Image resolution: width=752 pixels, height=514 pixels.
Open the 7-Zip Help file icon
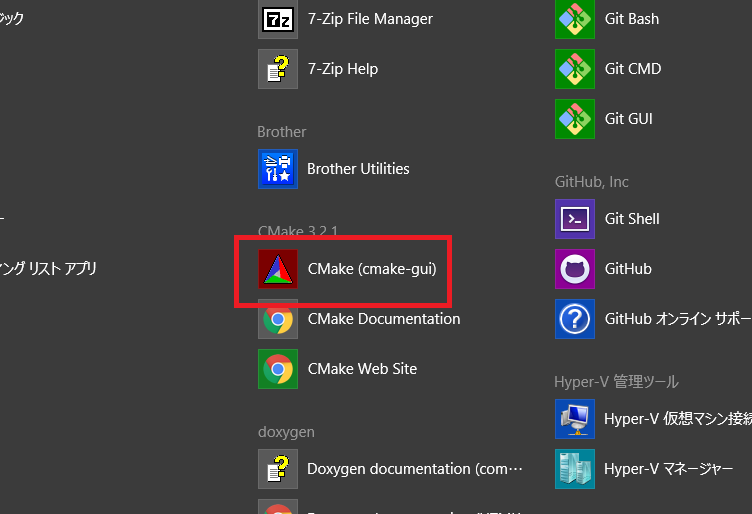tap(278, 69)
